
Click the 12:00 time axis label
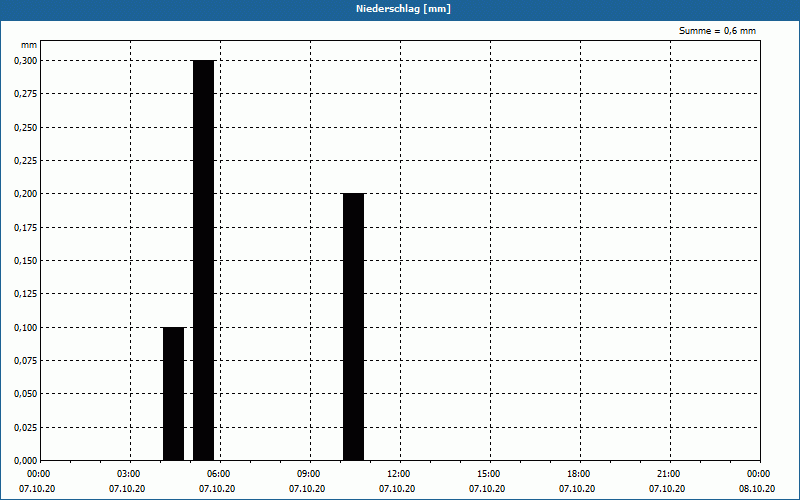coord(398,474)
